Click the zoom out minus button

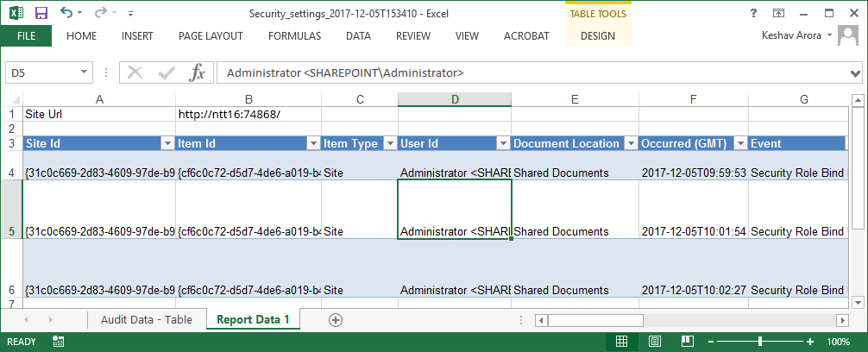[x=711, y=342]
